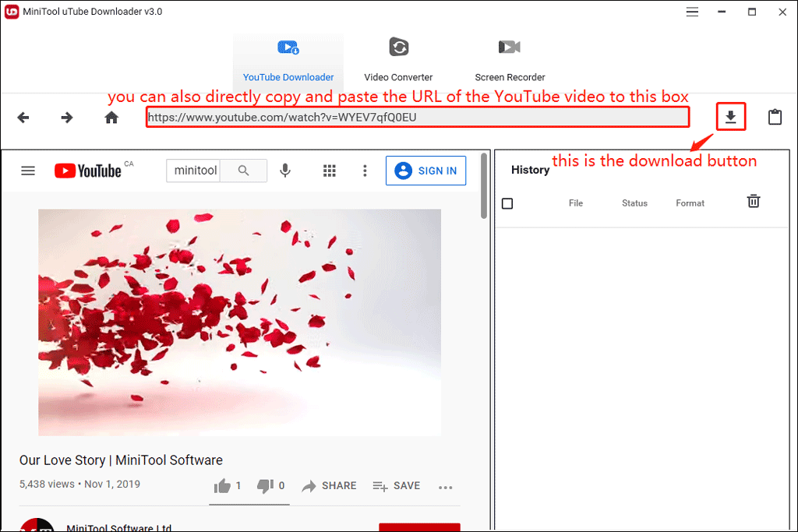This screenshot has width=798, height=532.
Task: Open the YouTube guide hamburger menu
Action: pos(28,170)
